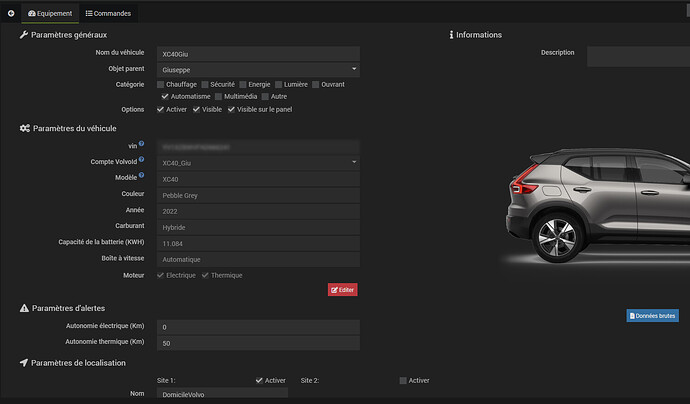
Task: Click the Autonomie électrique input field
Action: 258,327
